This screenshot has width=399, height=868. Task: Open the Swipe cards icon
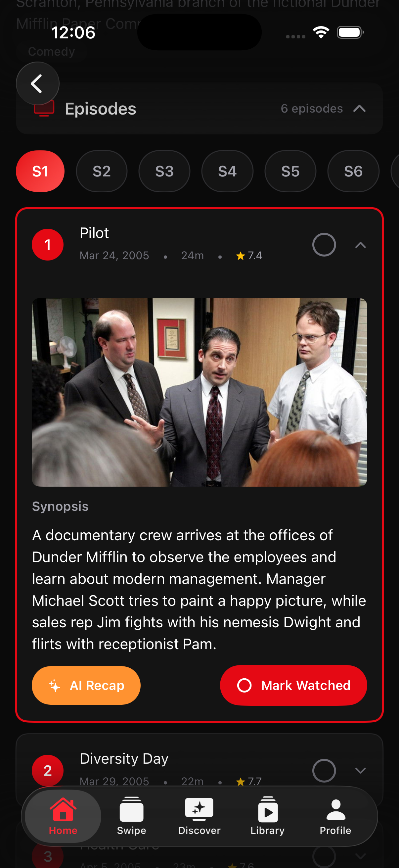tap(131, 809)
